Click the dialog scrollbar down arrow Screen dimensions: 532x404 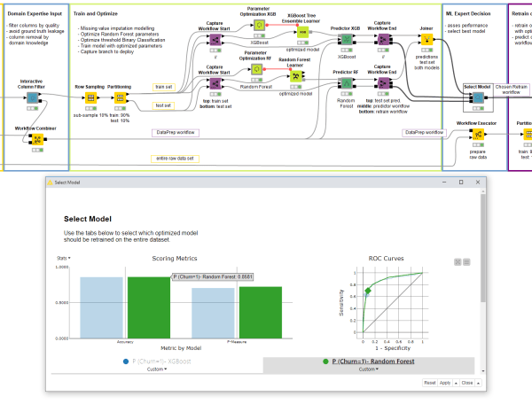(x=483, y=371)
